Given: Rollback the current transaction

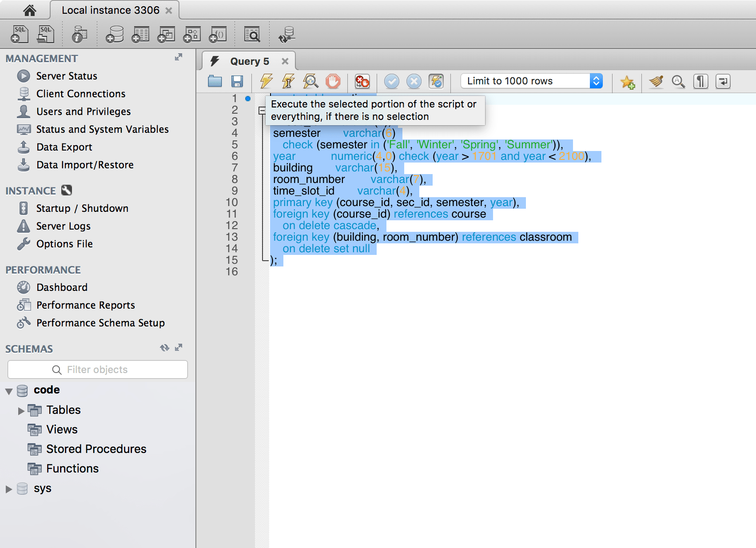Looking at the screenshot, I should coord(414,82).
